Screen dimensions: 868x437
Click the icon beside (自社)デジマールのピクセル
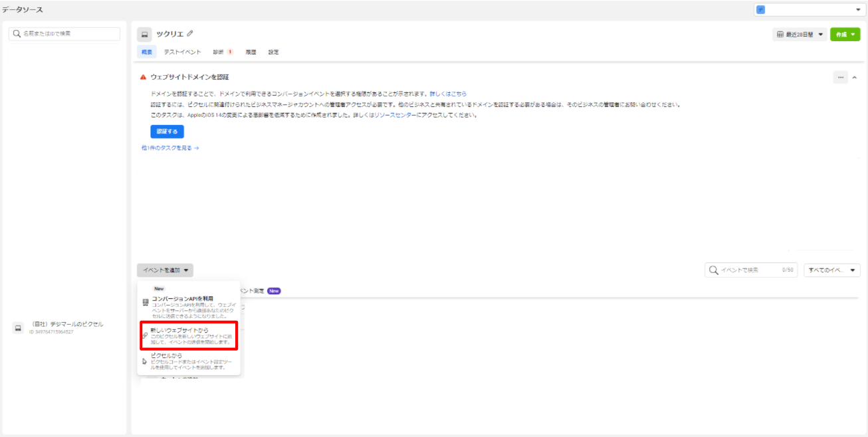(18, 327)
